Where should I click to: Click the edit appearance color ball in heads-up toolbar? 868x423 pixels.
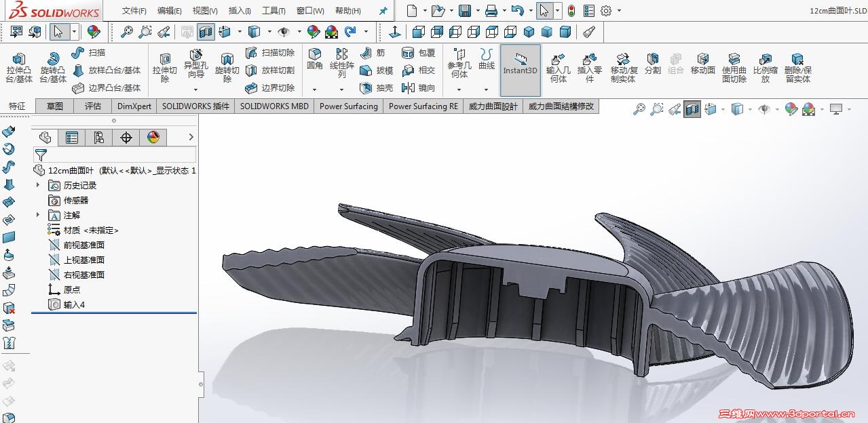pyautogui.click(x=791, y=109)
